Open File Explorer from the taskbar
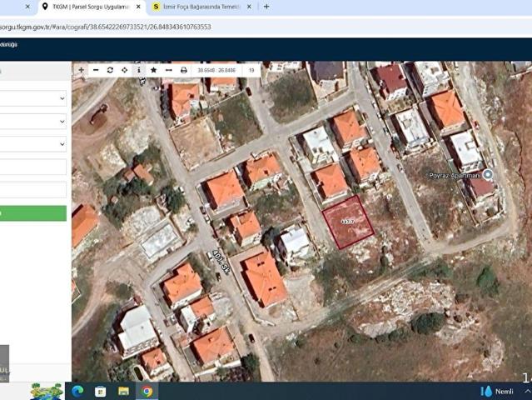 [x=123, y=392]
